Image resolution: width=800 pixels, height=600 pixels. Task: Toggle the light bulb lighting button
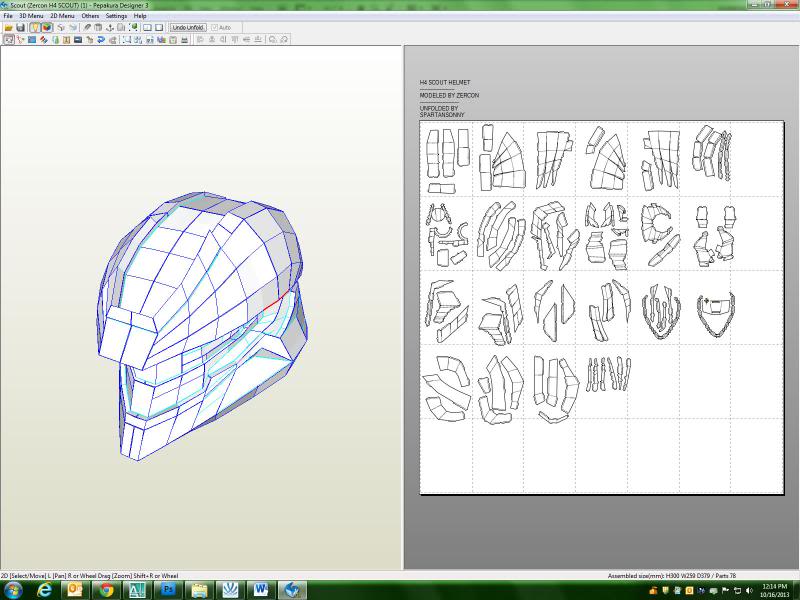(35, 28)
